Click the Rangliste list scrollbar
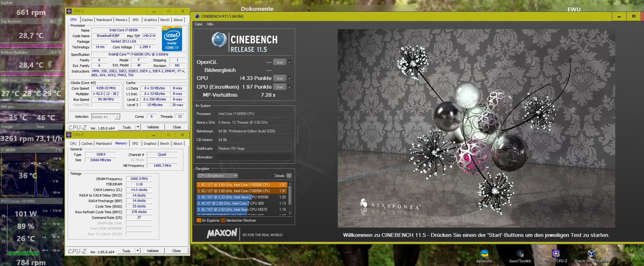The image size is (644, 266). point(290,198)
